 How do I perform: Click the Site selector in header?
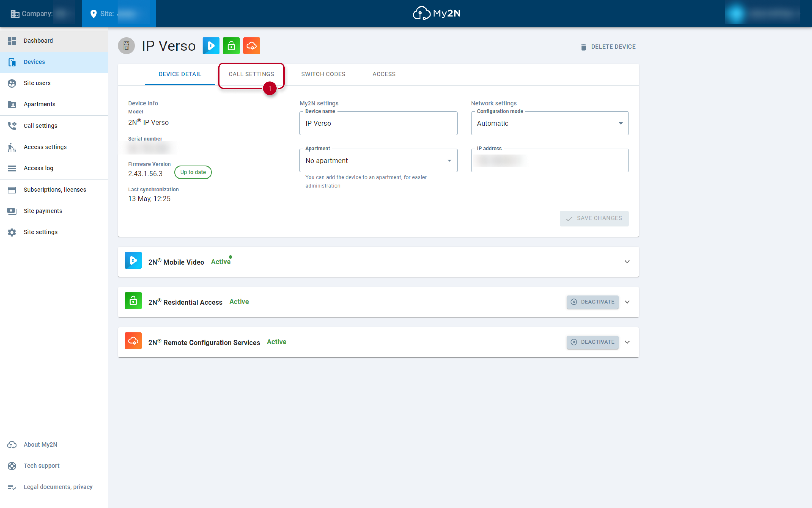pos(119,13)
